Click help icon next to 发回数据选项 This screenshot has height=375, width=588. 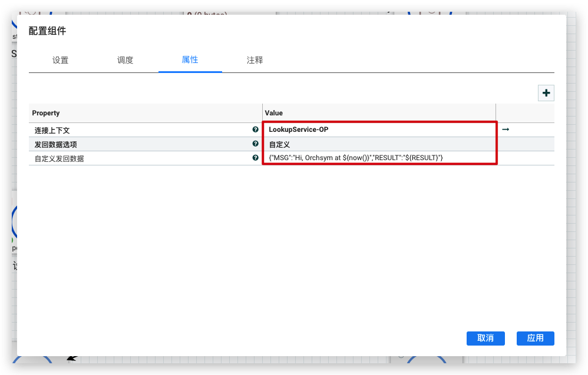pos(255,144)
